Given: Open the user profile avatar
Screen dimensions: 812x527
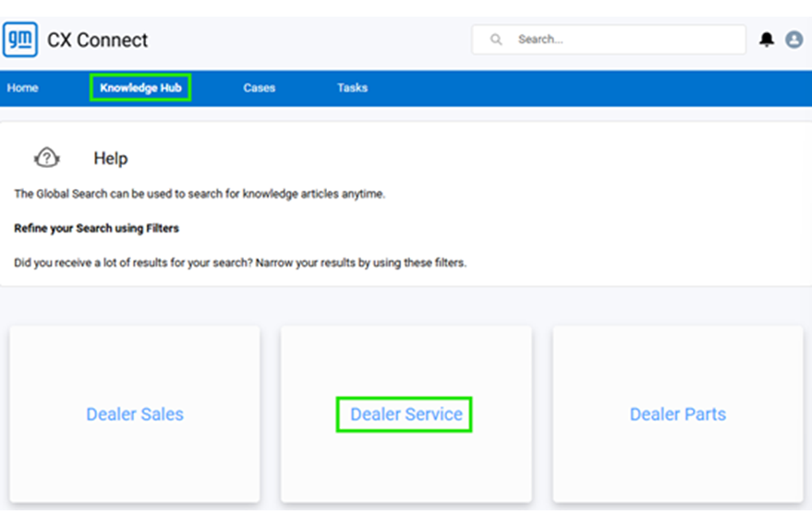Looking at the screenshot, I should coord(794,40).
